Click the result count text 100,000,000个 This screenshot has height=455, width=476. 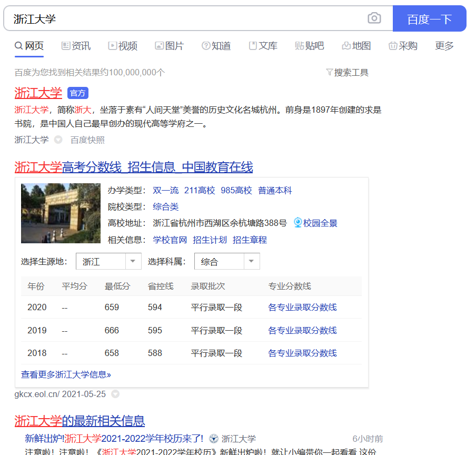136,72
